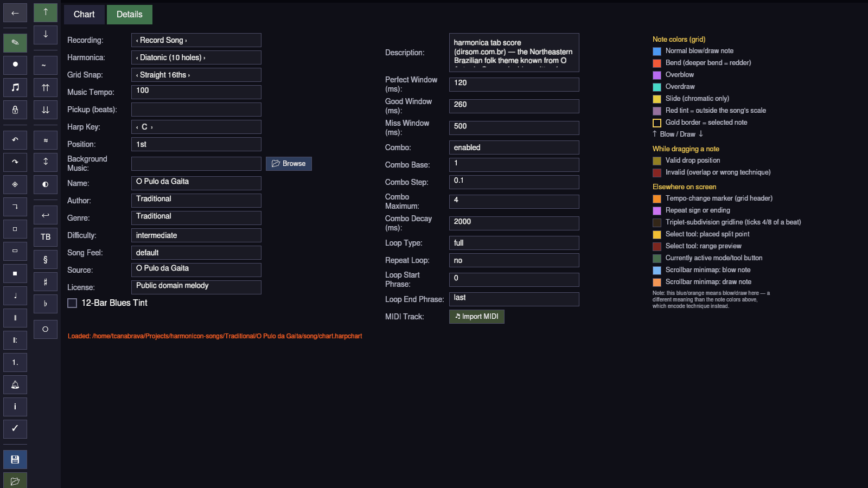Click the Description text box
868x488 pixels.
pos(514,53)
